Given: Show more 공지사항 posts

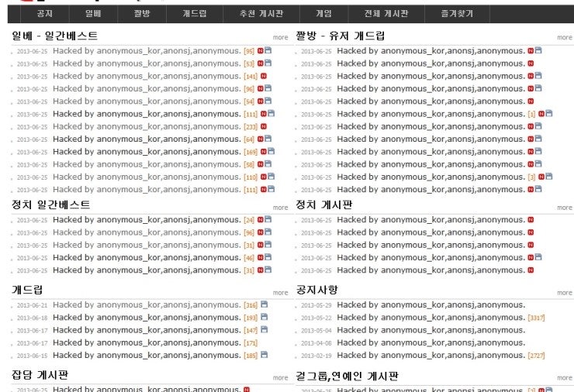Looking at the screenshot, I should pyautogui.click(x=565, y=293).
